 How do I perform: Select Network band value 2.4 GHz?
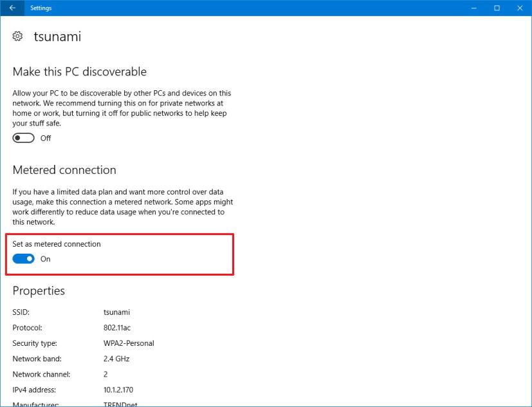[x=116, y=359]
